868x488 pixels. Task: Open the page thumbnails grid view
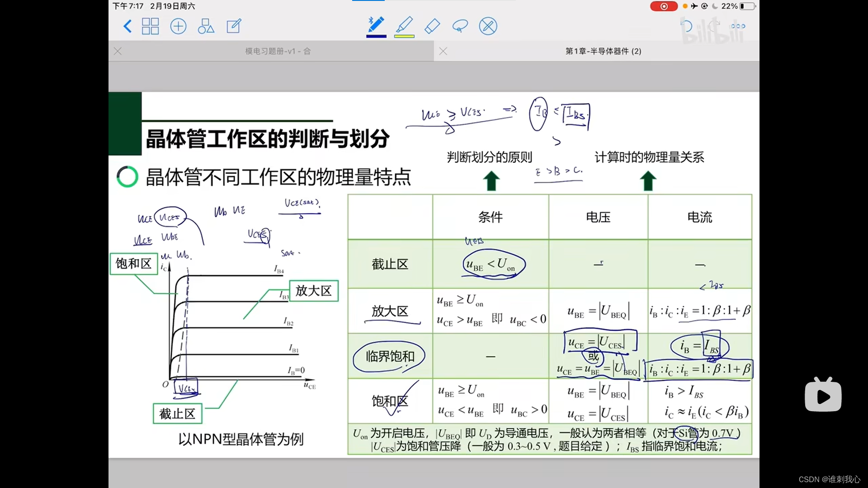click(x=150, y=26)
